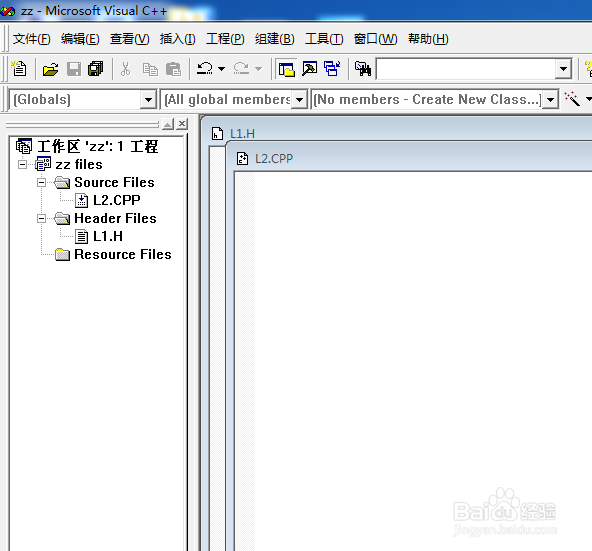Open the Find combo box dropdown arrow

click(x=563, y=69)
